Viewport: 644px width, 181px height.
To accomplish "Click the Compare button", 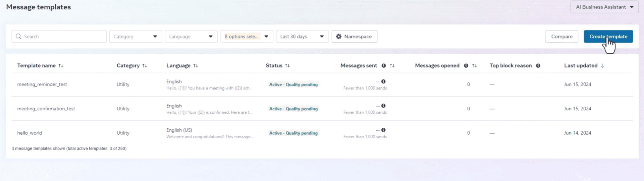I will [561, 37].
